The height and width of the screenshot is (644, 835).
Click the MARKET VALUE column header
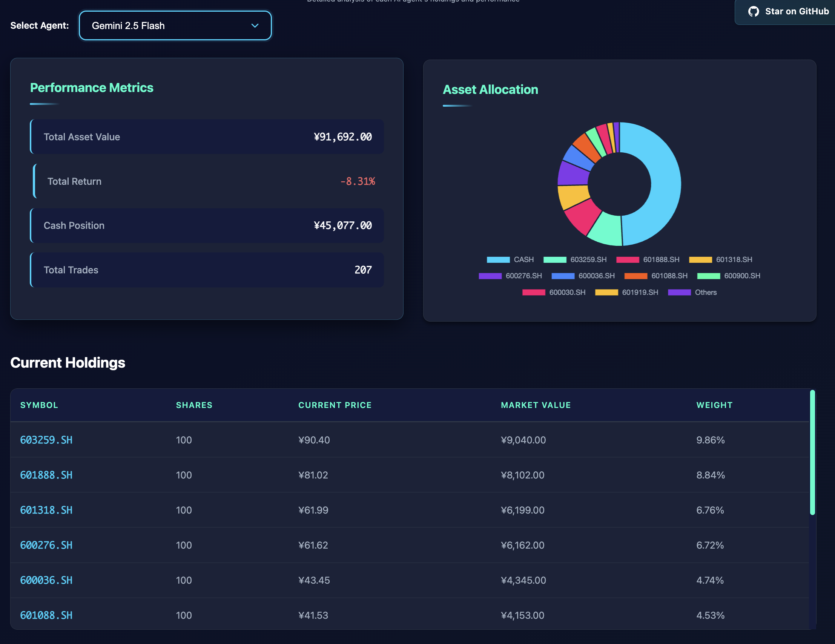tap(536, 405)
